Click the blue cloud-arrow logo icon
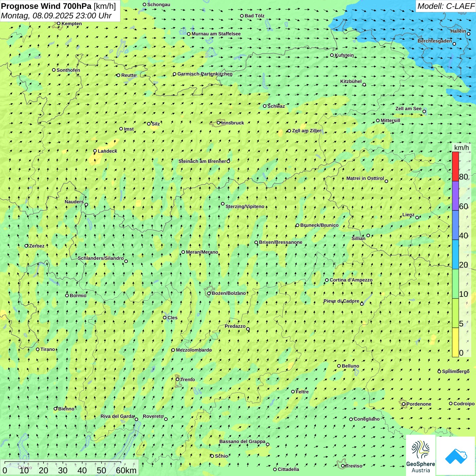The image size is (476, 476). click(x=456, y=456)
